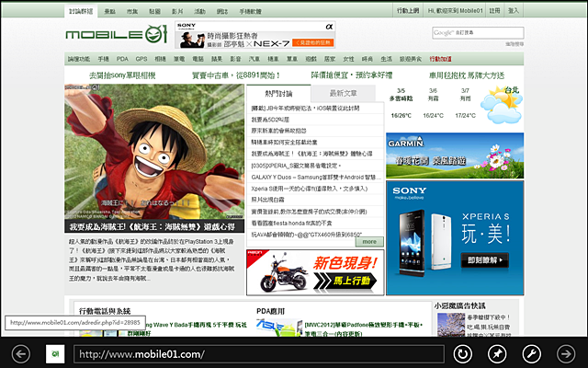
Task: Click the Google custom search box
Action: coord(478,33)
